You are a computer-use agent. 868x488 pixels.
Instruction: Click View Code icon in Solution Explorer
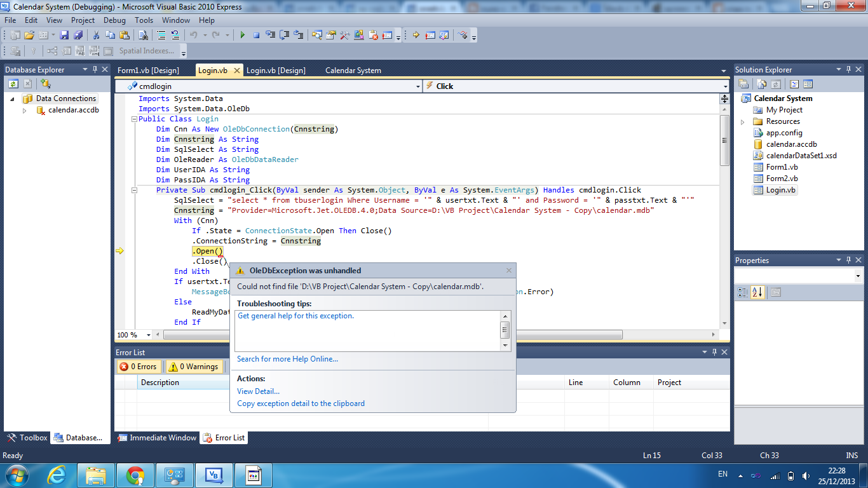[x=794, y=84]
